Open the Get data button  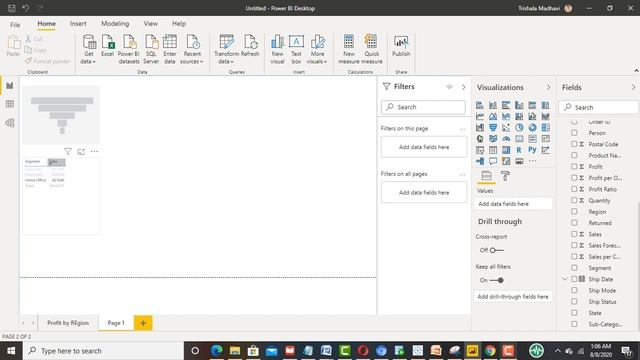[x=89, y=49]
